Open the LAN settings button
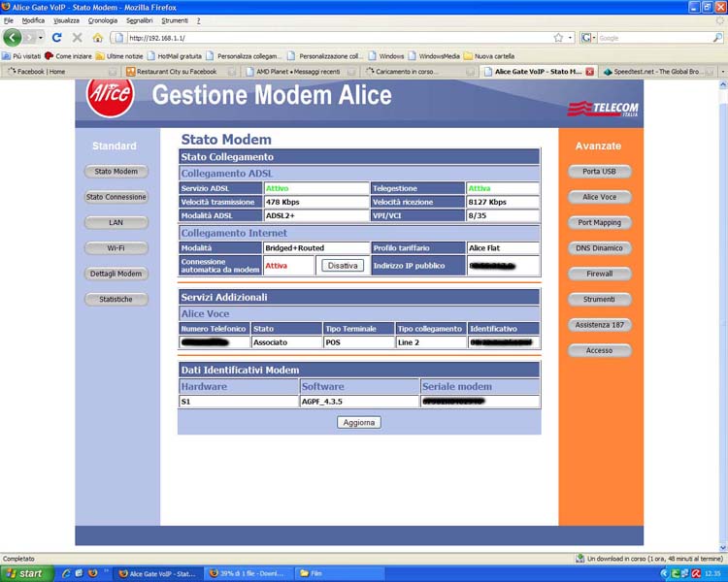 pos(116,222)
